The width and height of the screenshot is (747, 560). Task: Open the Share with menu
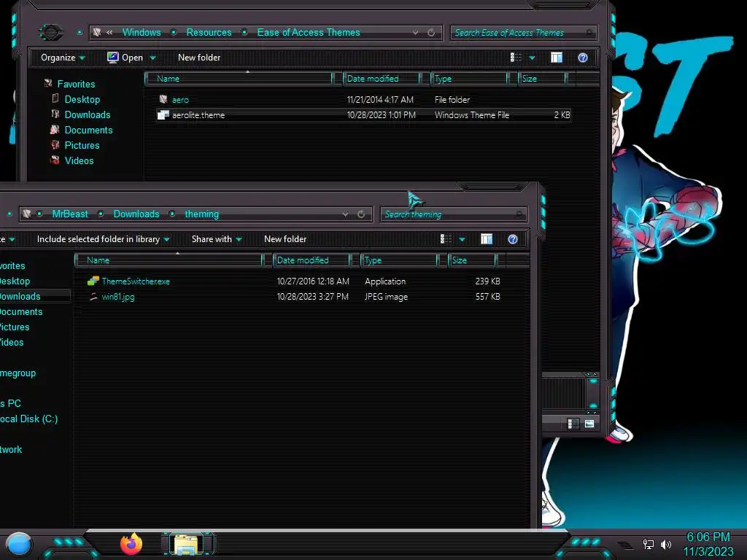point(216,239)
